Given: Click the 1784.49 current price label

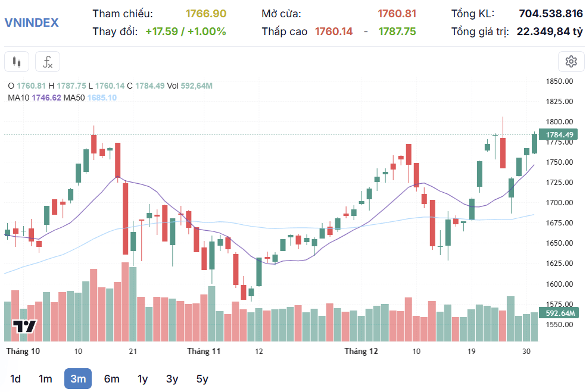Looking at the screenshot, I should click(559, 135).
